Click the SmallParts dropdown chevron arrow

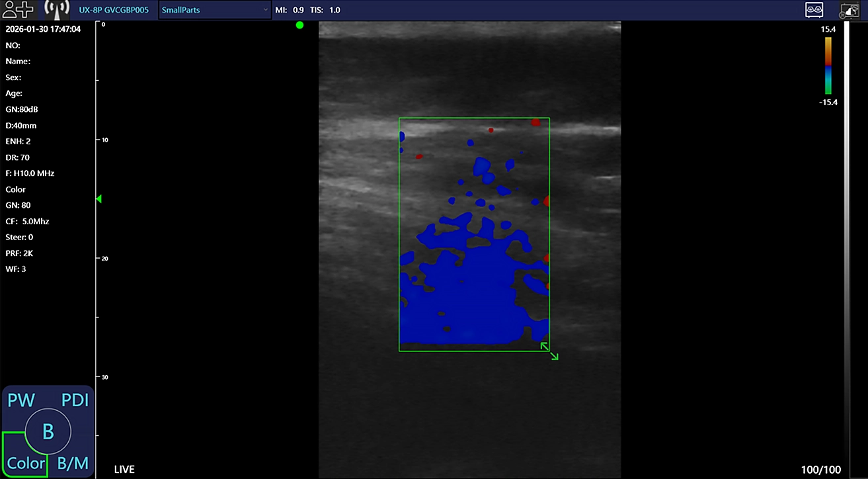coord(265,10)
